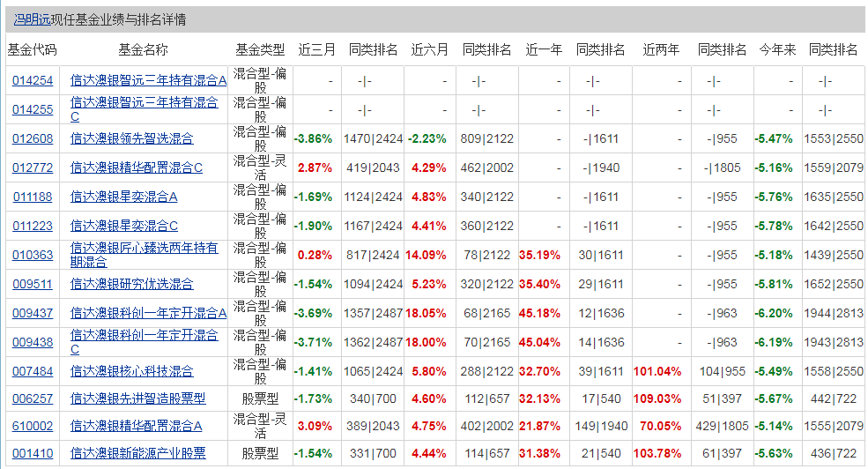Open manager 冯明远 profile link
Viewport: 868px width, 469px height.
32,19
